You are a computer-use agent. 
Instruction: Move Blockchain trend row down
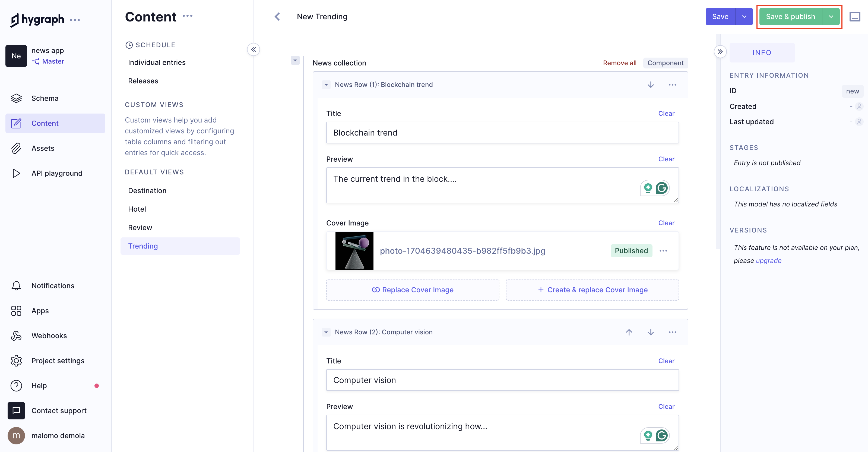pyautogui.click(x=651, y=85)
